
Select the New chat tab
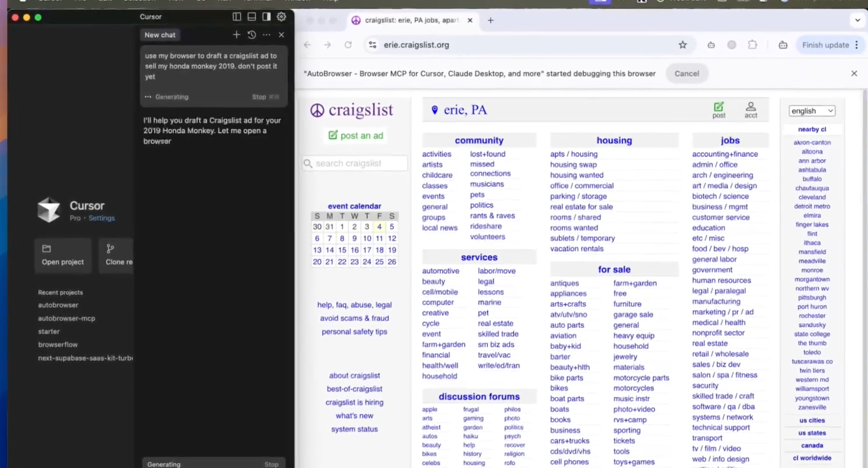(160, 35)
